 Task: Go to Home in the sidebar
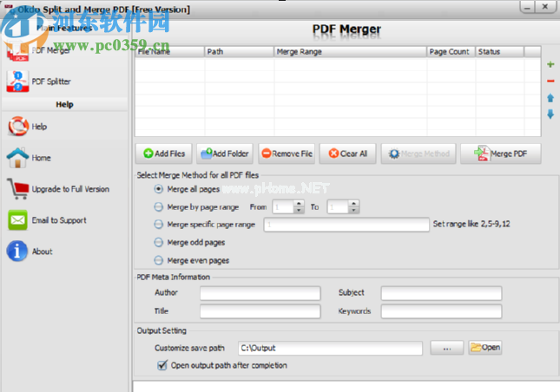click(x=29, y=158)
